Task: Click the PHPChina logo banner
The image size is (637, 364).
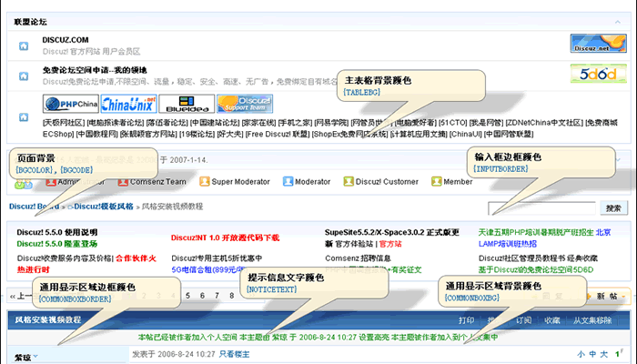Action: [x=70, y=103]
